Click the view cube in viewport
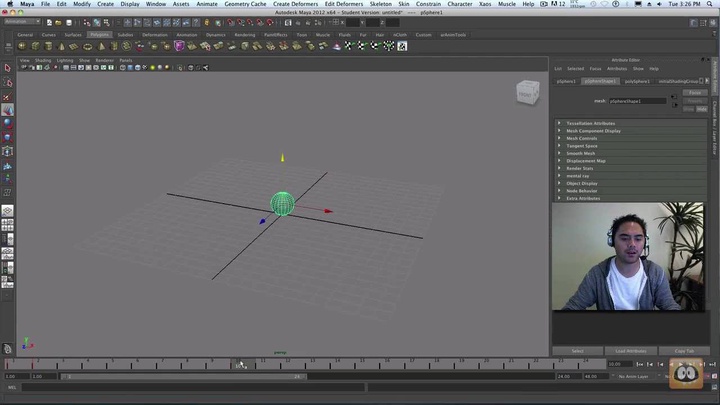Image resolution: width=720 pixels, height=405 pixels. [x=526, y=93]
